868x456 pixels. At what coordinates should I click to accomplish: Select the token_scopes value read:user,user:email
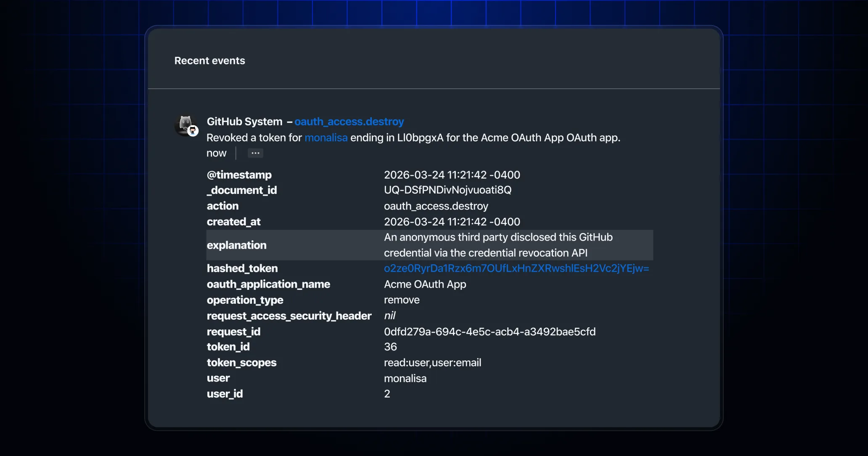[x=433, y=363]
